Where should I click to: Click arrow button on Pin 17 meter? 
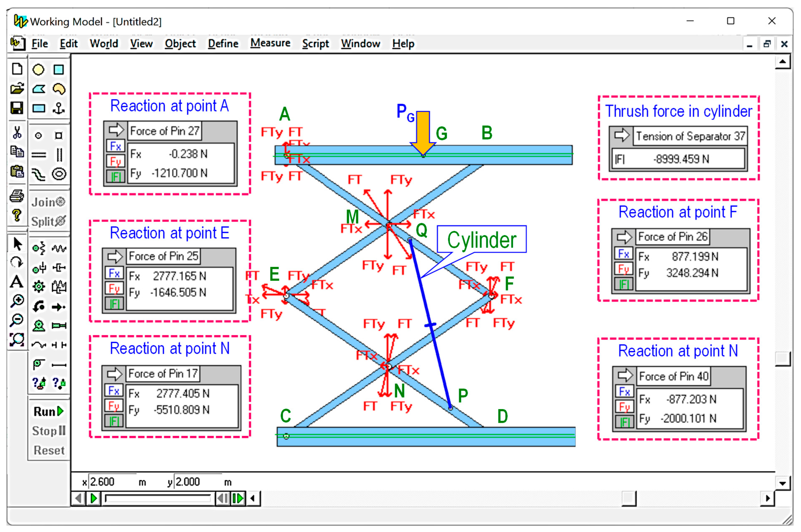(114, 374)
